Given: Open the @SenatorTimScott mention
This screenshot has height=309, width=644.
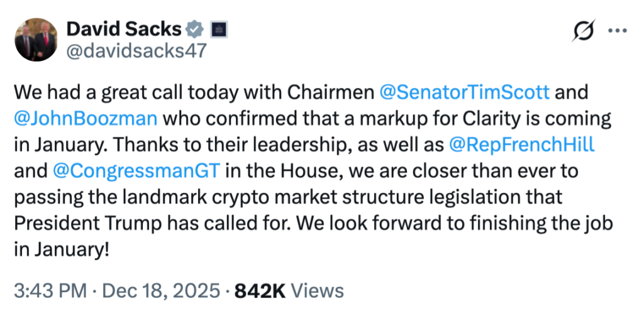Looking at the screenshot, I should 465,92.
